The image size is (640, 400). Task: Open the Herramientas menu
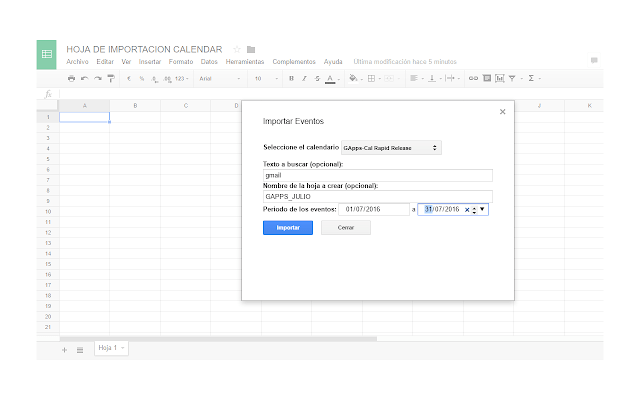[245, 62]
